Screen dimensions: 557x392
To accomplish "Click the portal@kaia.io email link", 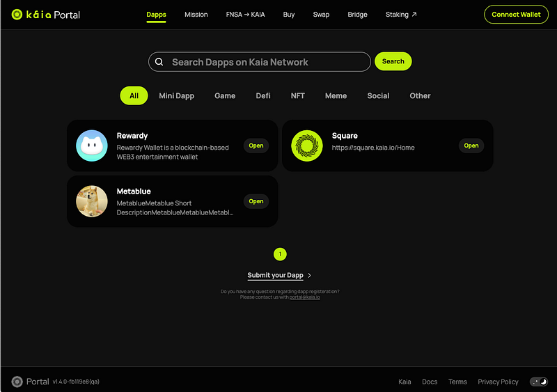I will (x=305, y=297).
